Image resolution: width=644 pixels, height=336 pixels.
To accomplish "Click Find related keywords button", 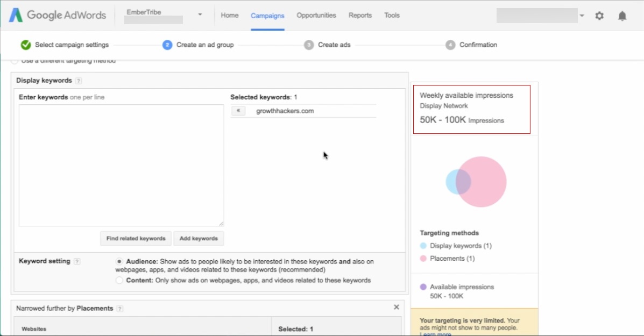I will (x=136, y=238).
